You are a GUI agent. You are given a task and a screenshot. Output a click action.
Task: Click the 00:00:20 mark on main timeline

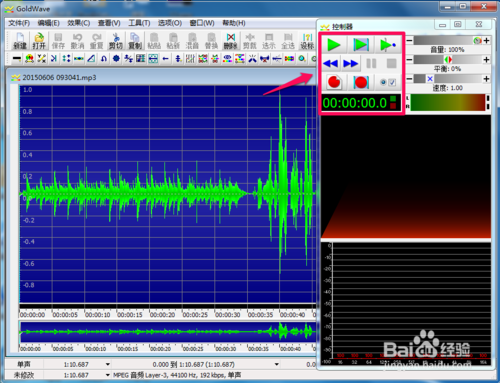click(x=162, y=314)
